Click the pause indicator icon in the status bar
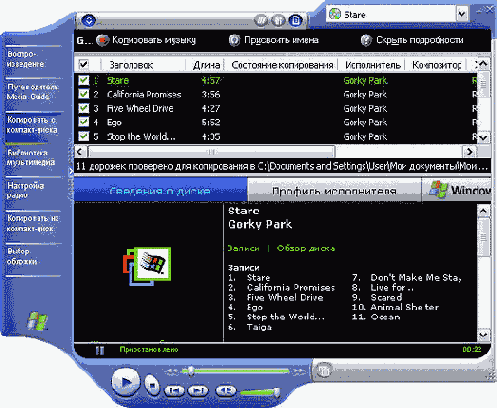Image resolution: width=497 pixels, height=408 pixels. pyautogui.click(x=100, y=350)
